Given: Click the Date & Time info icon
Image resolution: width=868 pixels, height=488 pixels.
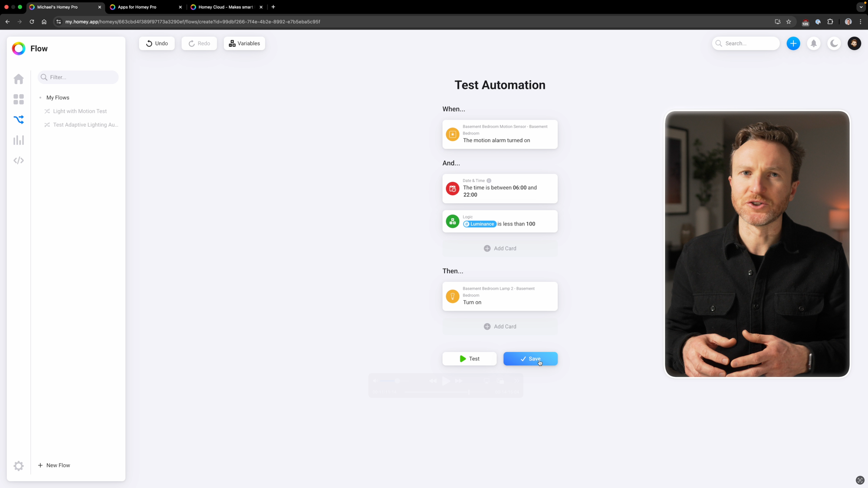Looking at the screenshot, I should coord(489,180).
